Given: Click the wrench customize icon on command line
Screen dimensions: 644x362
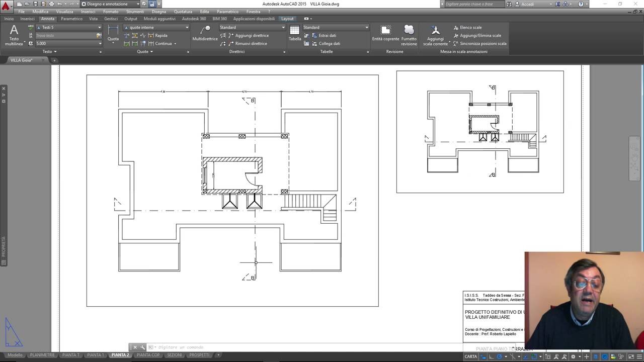Looking at the screenshot, I should 142,347.
